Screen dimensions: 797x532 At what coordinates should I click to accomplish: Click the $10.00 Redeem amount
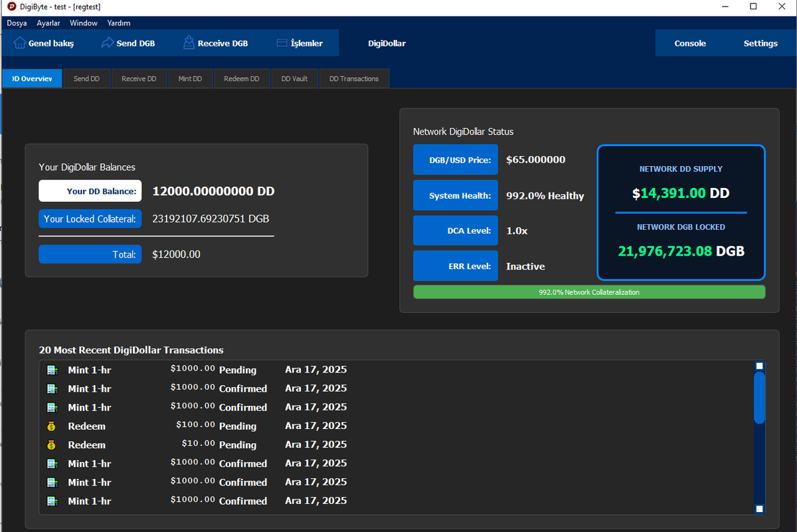tap(199, 443)
